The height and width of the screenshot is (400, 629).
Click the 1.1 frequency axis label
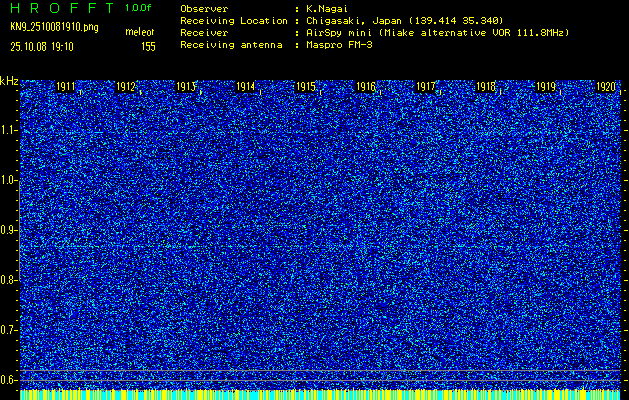pyautogui.click(x=9, y=130)
